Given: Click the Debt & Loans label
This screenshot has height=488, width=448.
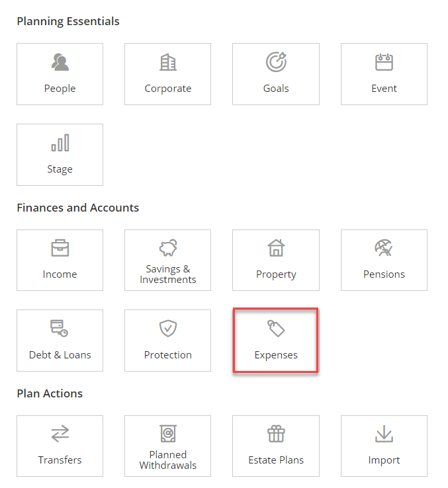Looking at the screenshot, I should (60, 355).
